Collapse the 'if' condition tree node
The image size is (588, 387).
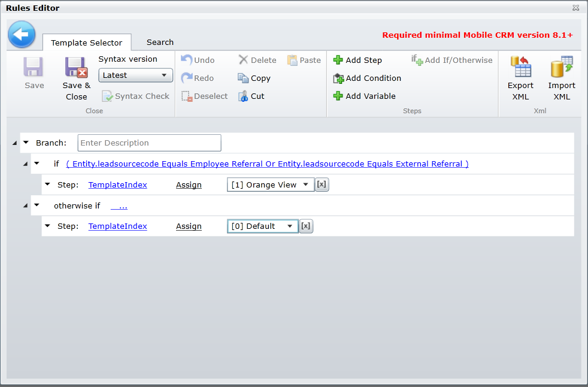26,164
